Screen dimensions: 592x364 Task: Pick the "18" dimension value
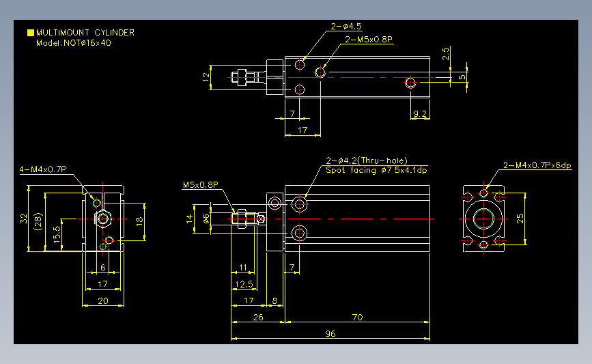139,221
